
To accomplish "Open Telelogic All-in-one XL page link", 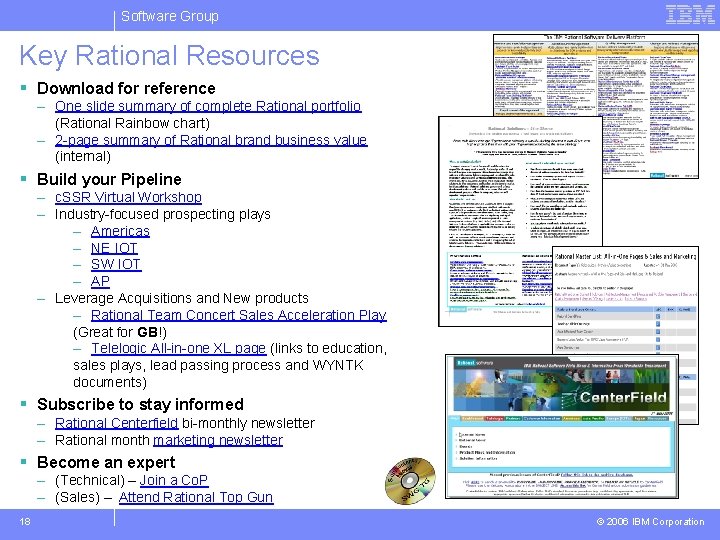I will point(178,349).
